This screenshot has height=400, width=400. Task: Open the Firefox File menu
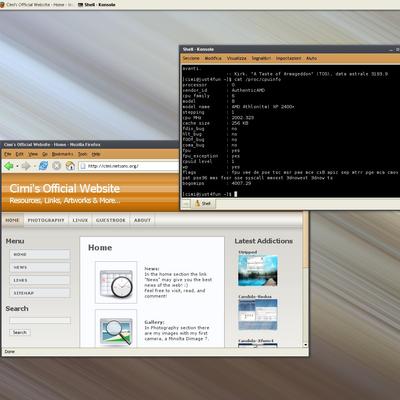pos(8,154)
